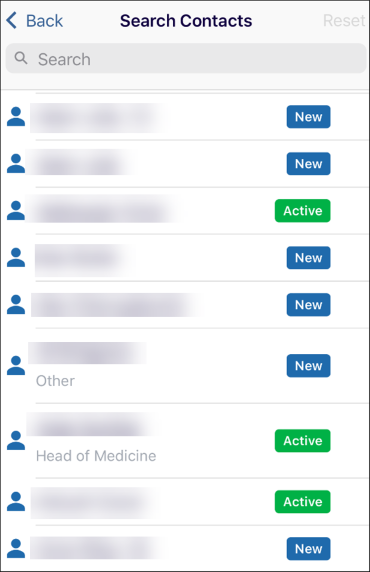Click the first green Active status badge
Screen dimensions: 370x572
(x=302, y=210)
